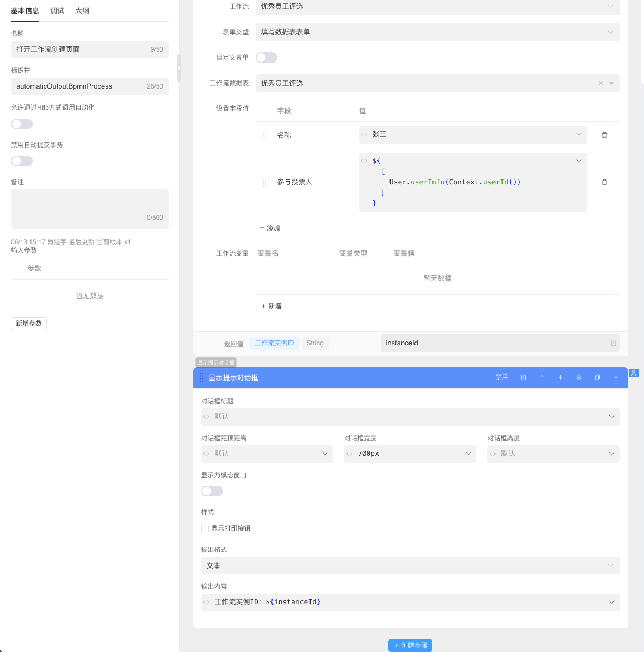
Task: Toggle the 自定义表单 switch
Action: tap(267, 58)
